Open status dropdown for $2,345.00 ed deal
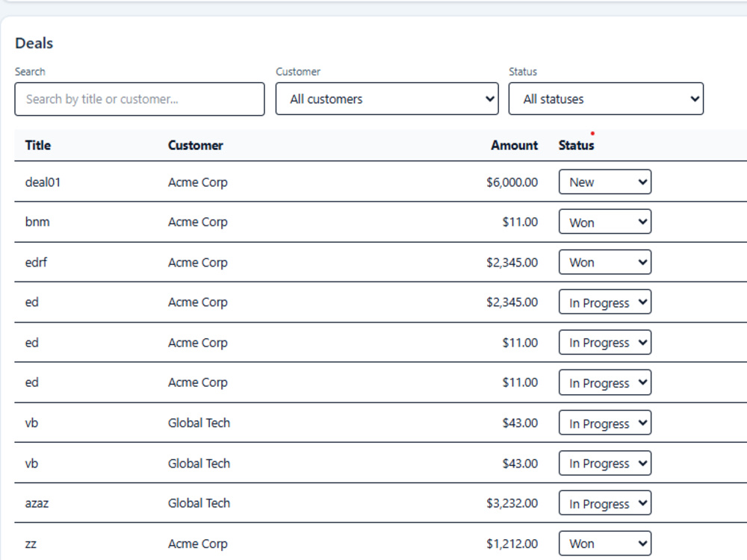Image resolution: width=747 pixels, height=560 pixels. [x=605, y=302]
